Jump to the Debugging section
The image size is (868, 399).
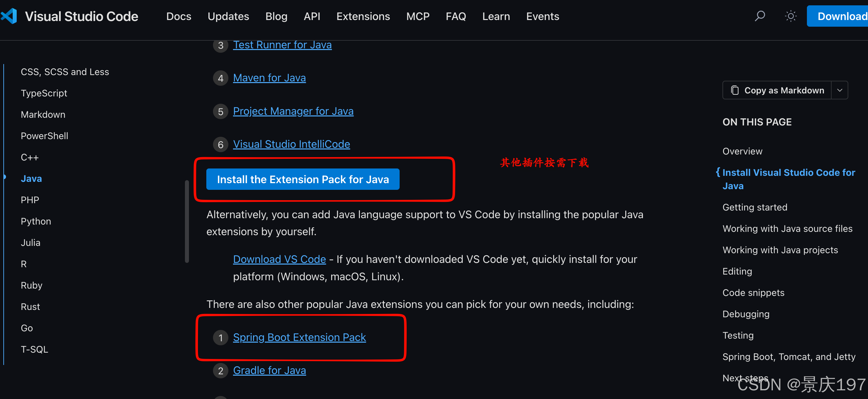[x=746, y=314]
